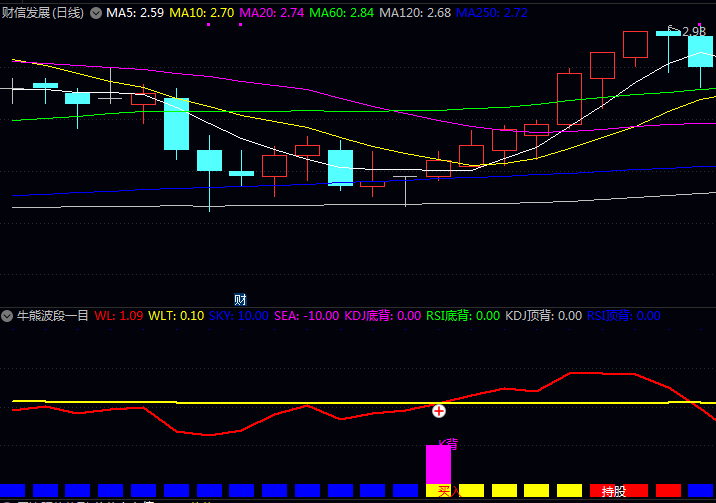Viewport: 716px width, 503px height.
Task: Click the red WL: 1.09 indicator value
Action: [x=119, y=316]
